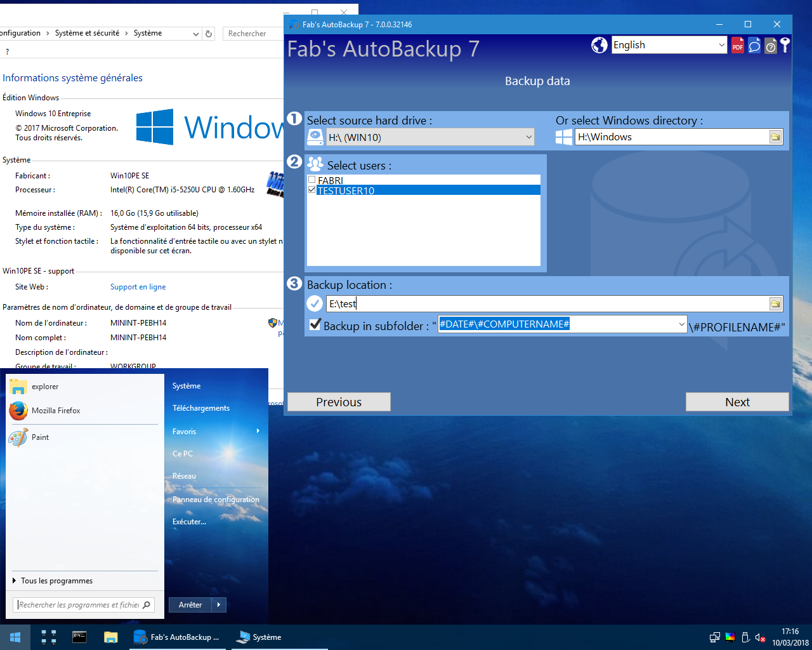812x650 pixels.
Task: Click the Previous button
Action: 339,402
